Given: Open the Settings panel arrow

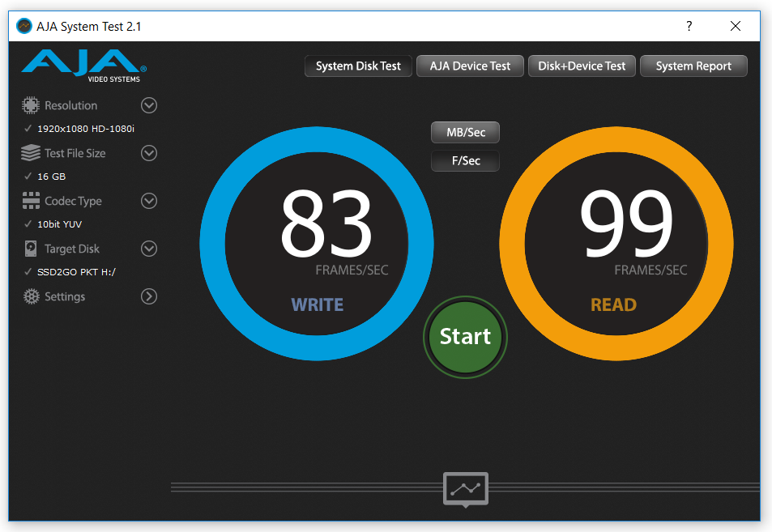Looking at the screenshot, I should click(x=149, y=296).
